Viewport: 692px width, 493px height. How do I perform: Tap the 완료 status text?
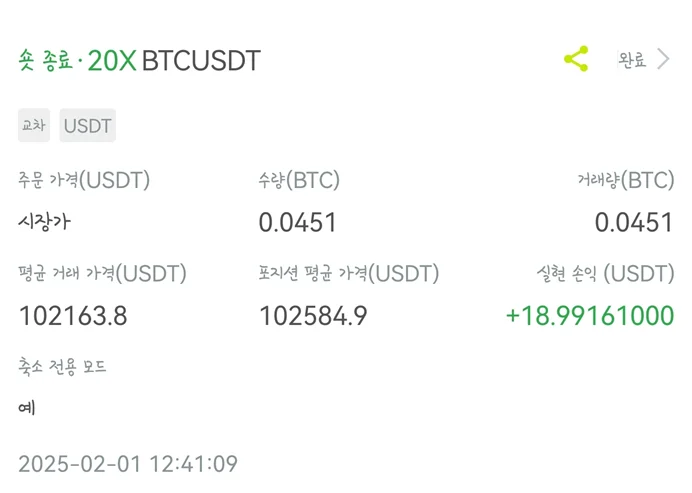(632, 60)
